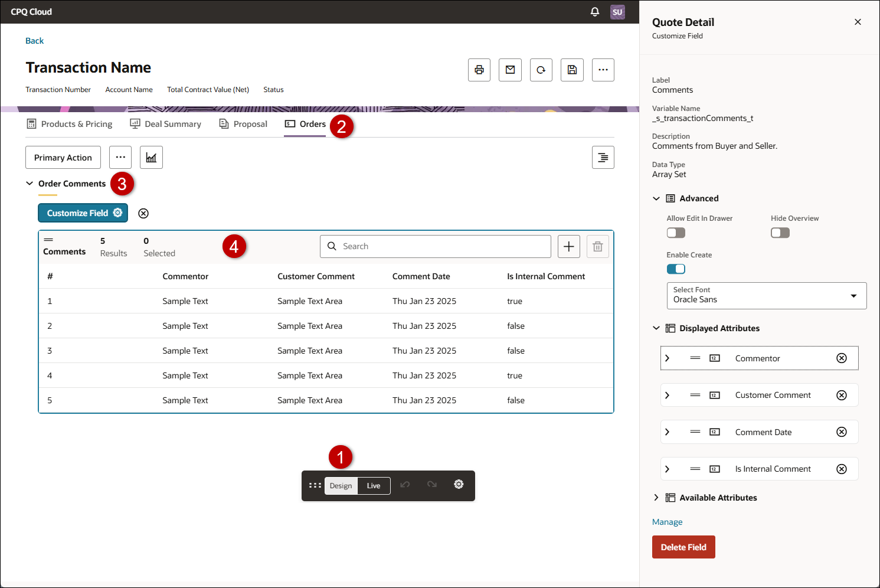Open the email icon in the header toolbar
This screenshot has width=880, height=588.
click(x=510, y=70)
